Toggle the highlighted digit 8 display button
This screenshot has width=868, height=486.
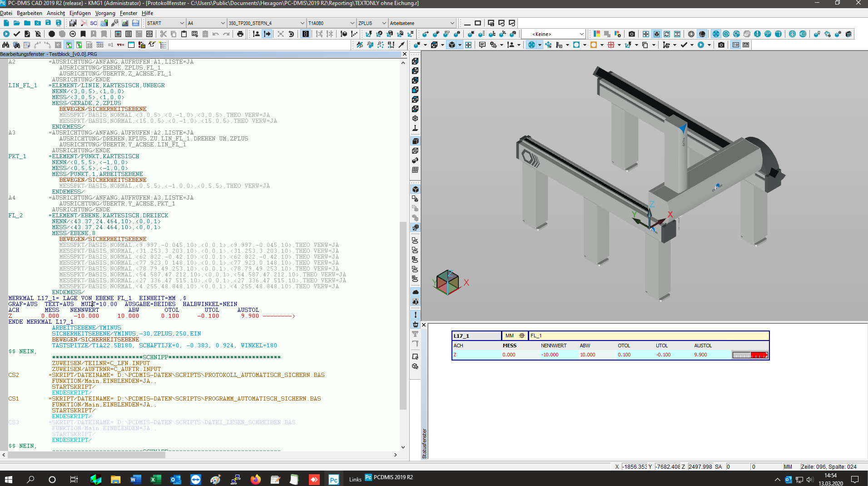[306, 34]
